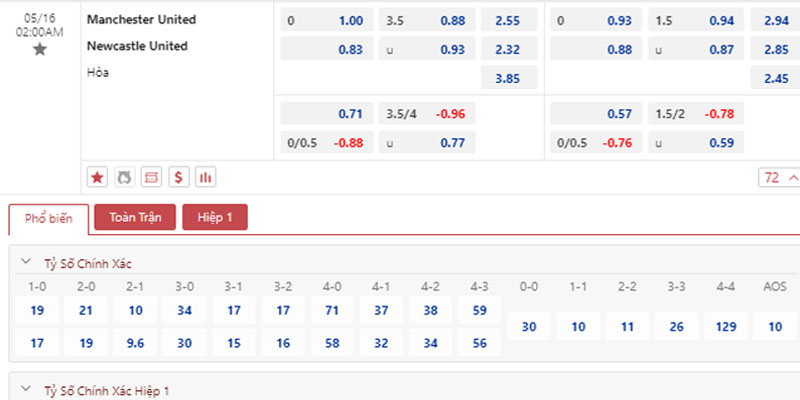Bet on 3-3 draw at odds 26
This screenshot has height=400, width=800.
click(677, 327)
